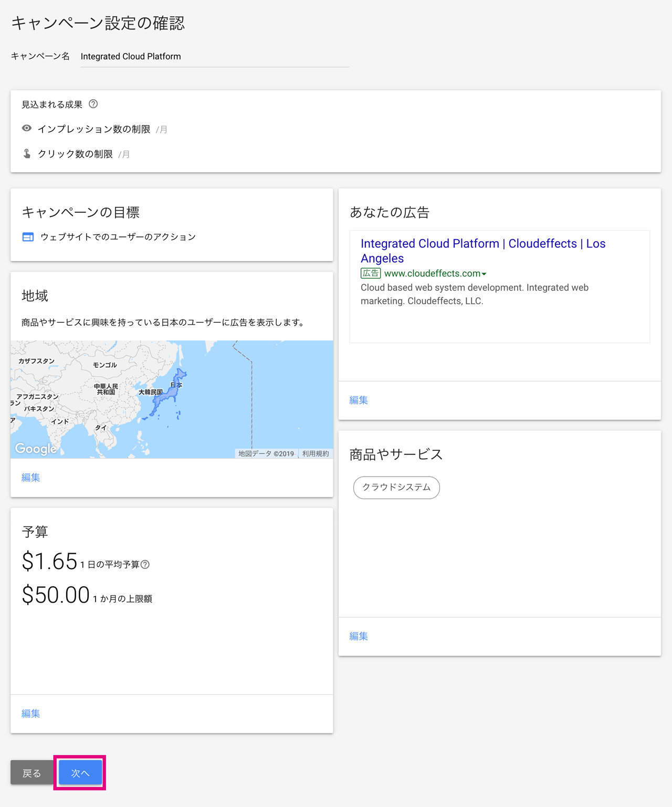Open 利用規約 link on the map
The image size is (672, 807).
click(x=316, y=453)
